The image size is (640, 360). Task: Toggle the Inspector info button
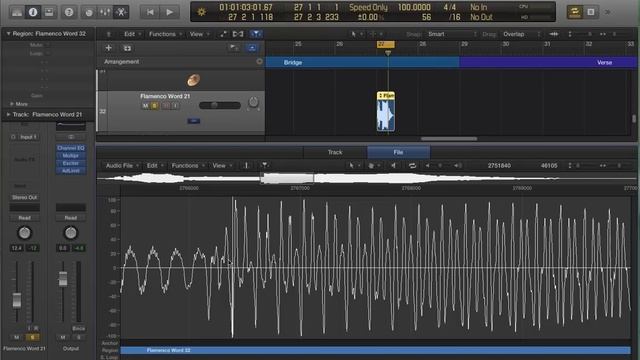point(33,12)
